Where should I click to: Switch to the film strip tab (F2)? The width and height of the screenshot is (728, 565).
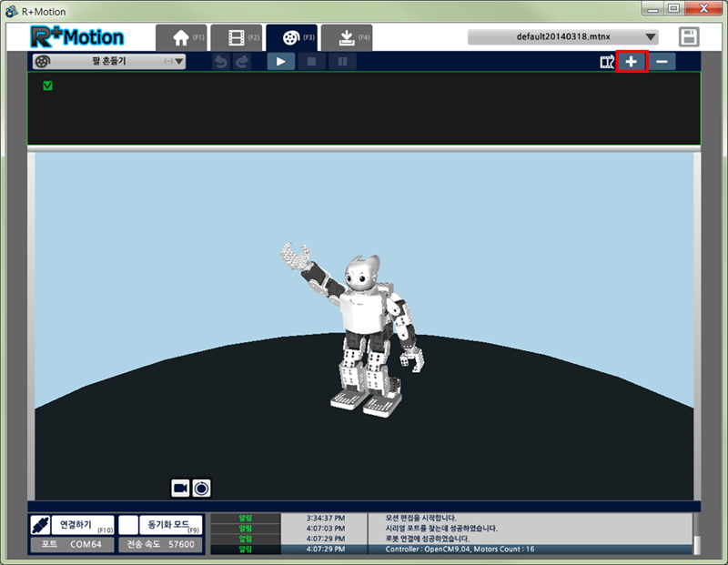[237, 37]
